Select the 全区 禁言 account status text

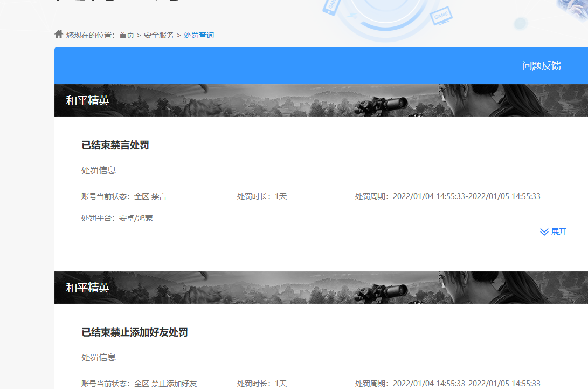tap(150, 196)
